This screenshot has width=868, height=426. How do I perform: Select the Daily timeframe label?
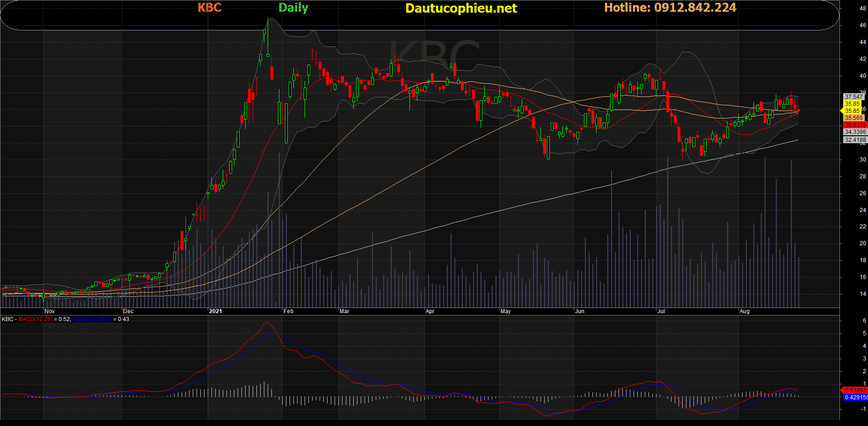point(293,8)
